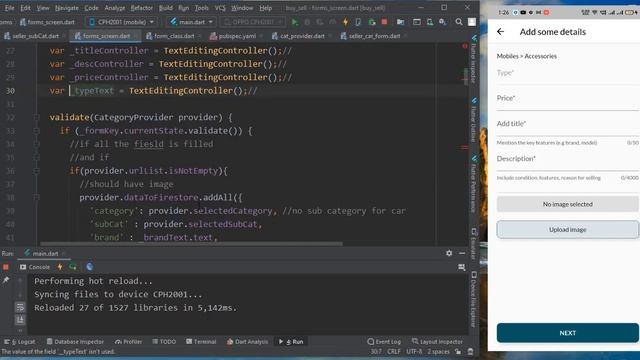Open Emulator side tool window
The image size is (640, 360).
point(473,244)
